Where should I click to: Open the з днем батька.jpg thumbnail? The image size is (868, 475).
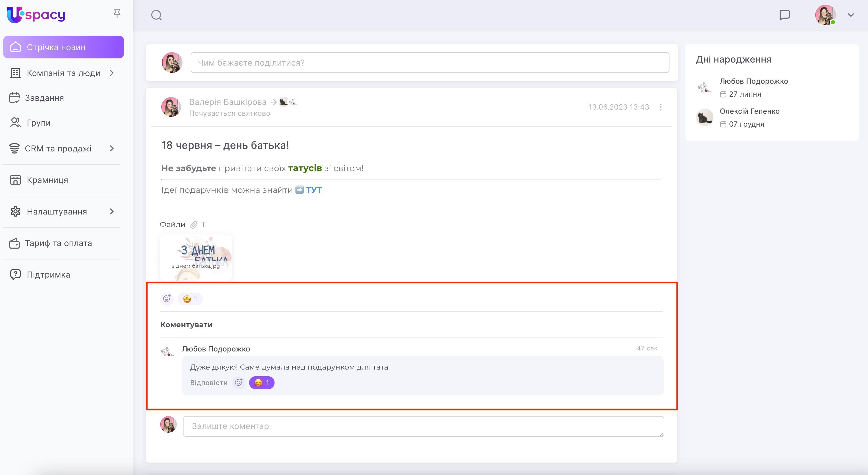point(196,257)
